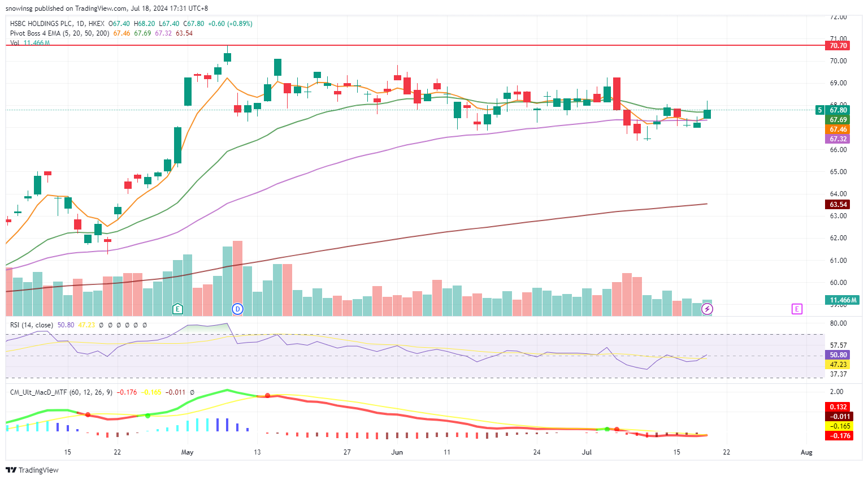Screen dimensions: 868x480
Task: Click the tallest red volume bar near the dividend marker
Action: click(x=238, y=278)
